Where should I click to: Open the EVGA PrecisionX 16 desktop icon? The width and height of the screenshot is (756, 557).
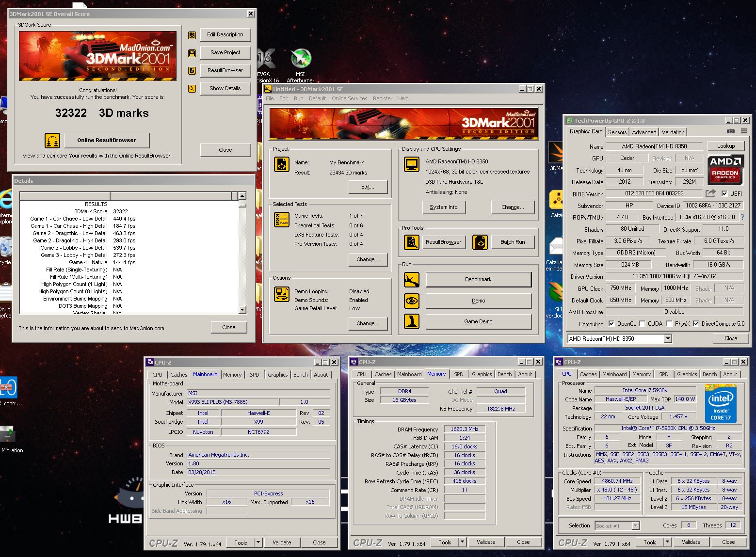pos(266,65)
